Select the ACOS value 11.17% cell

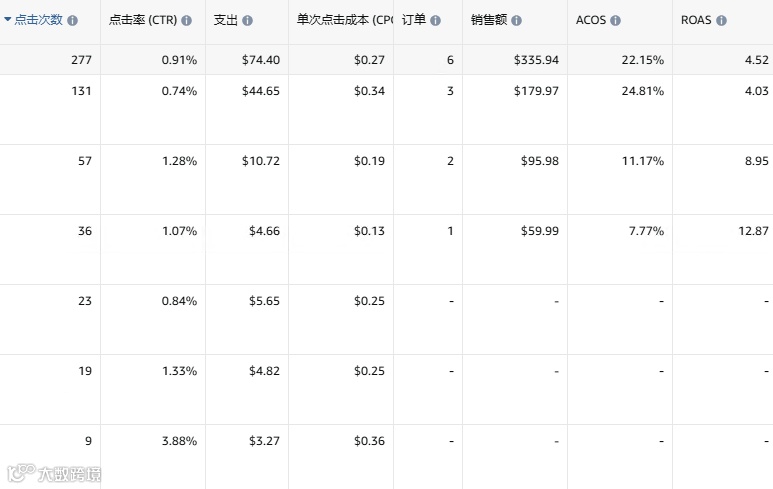point(642,161)
